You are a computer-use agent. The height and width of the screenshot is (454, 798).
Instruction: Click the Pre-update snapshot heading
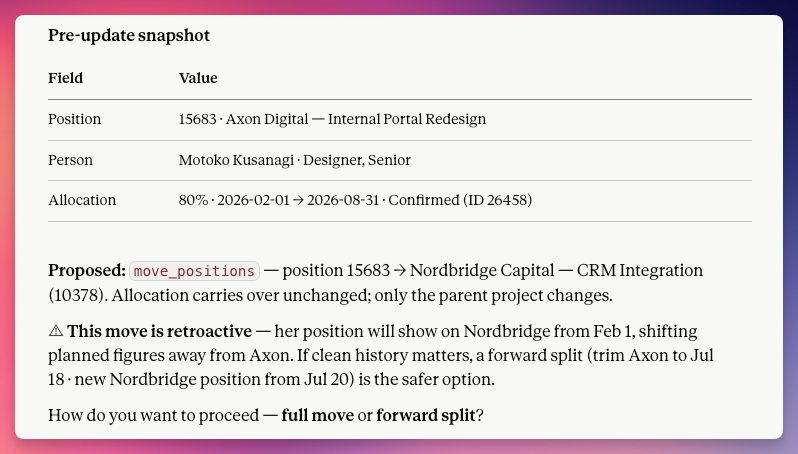129,36
